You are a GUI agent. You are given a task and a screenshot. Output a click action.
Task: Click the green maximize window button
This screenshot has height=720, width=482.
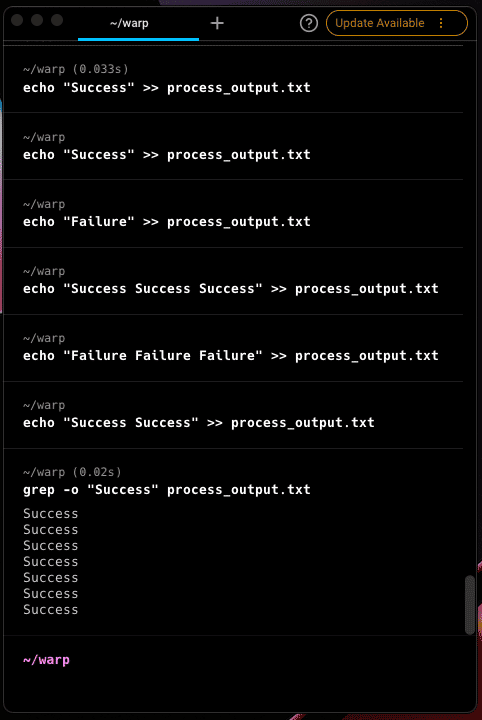point(57,20)
